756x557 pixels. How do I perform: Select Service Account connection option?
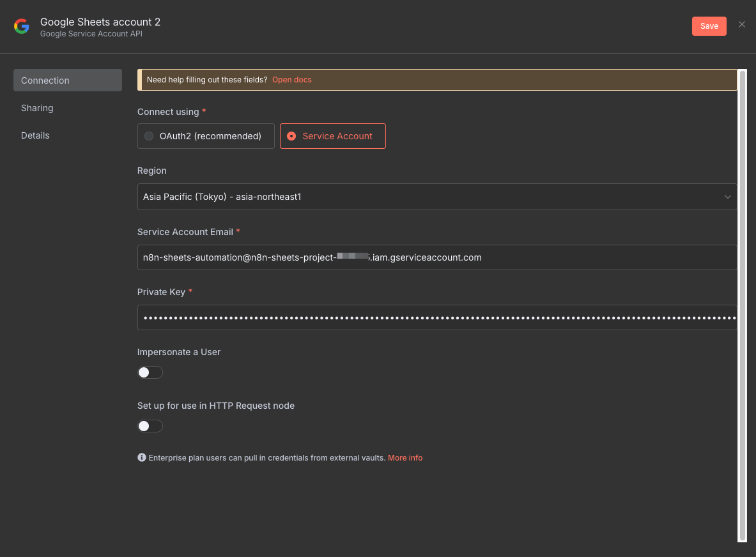pos(333,136)
